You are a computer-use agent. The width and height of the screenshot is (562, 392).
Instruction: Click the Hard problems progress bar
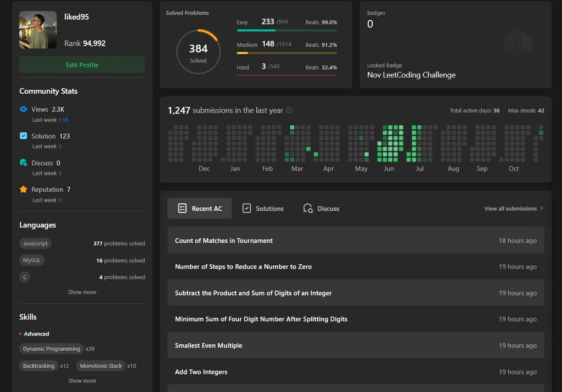pyautogui.click(x=286, y=75)
